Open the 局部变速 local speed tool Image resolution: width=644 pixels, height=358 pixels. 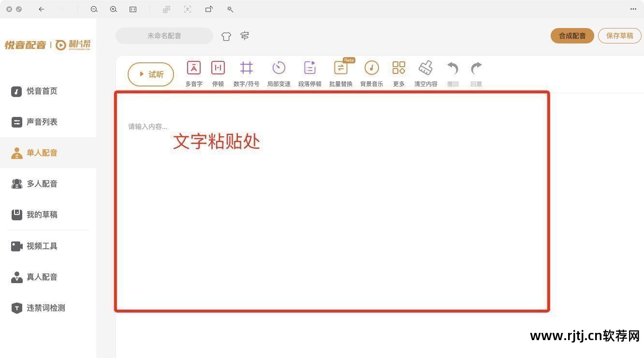279,73
